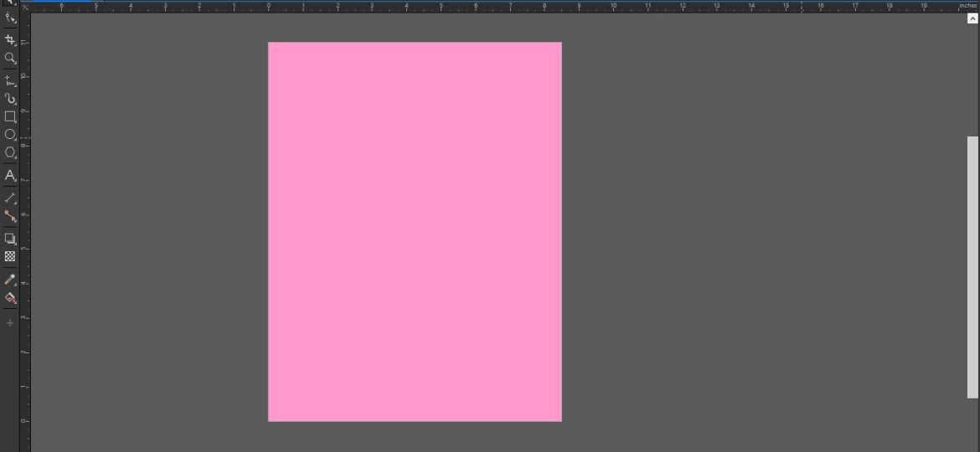Select the Color Eyedropper tool
Image resolution: width=980 pixels, height=452 pixels.
(x=10, y=280)
